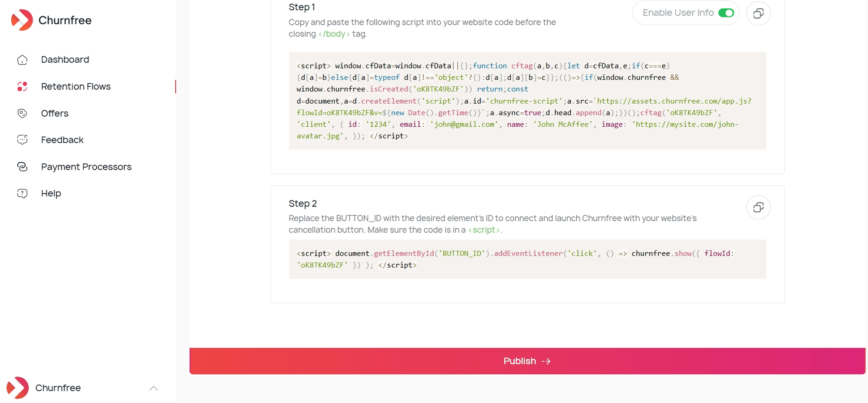
Task: Select the Retention Flows sidebar icon
Action: [x=23, y=86]
